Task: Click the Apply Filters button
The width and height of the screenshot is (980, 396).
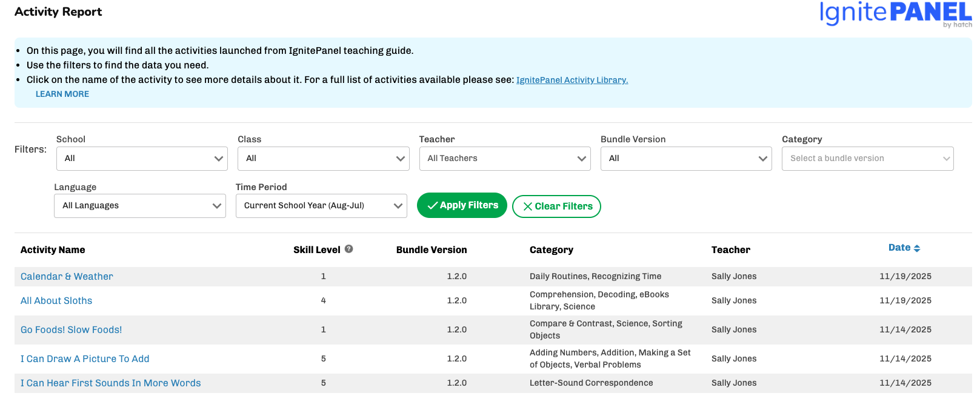Action: click(x=462, y=206)
